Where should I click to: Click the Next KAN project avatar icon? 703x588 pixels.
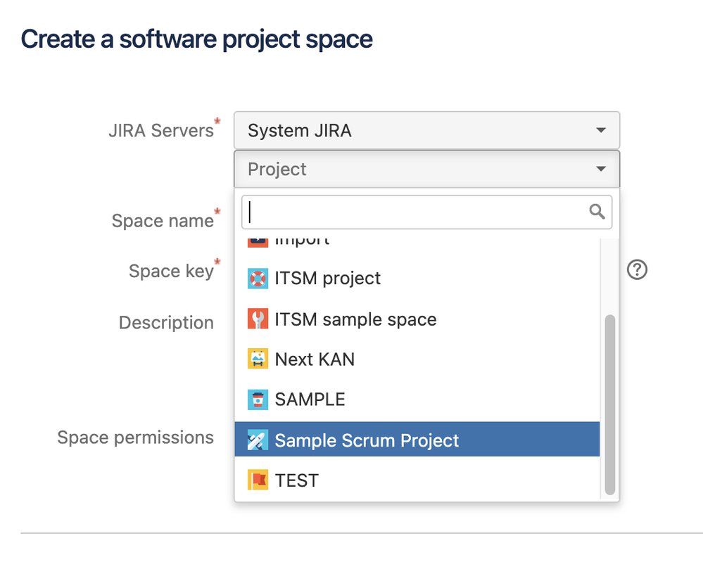(x=258, y=359)
